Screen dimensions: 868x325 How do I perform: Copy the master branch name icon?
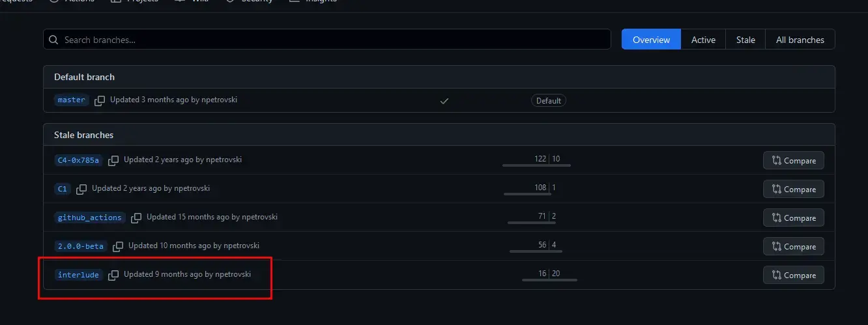coord(100,101)
